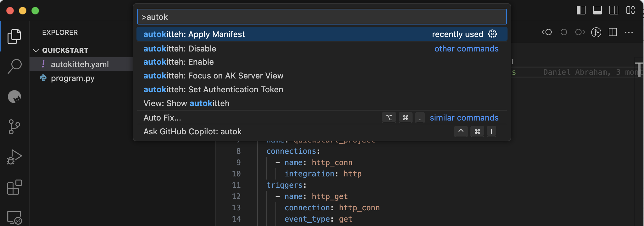The image size is (644, 226).
Task: Open the Explorer view in activity bar
Action: 14,36
